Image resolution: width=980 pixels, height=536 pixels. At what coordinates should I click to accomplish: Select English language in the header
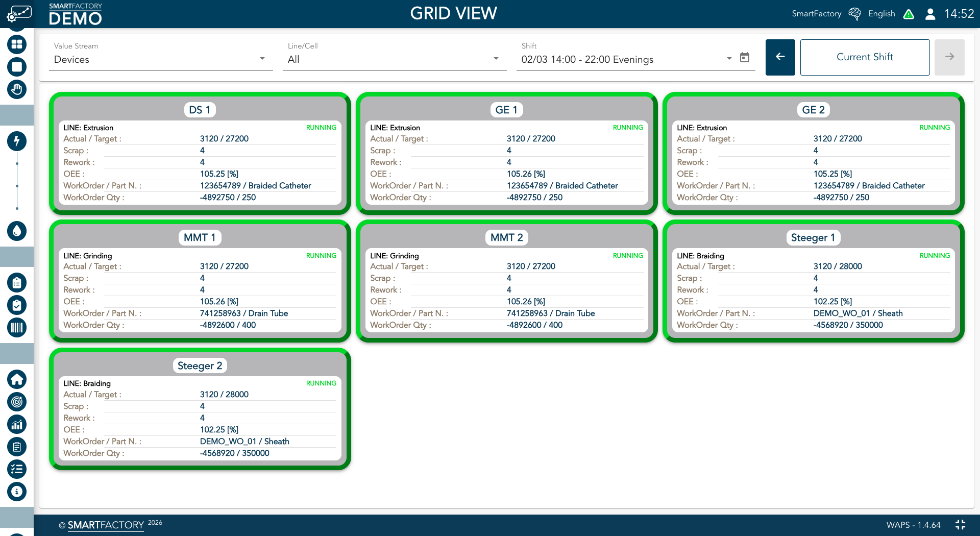[x=881, y=14]
